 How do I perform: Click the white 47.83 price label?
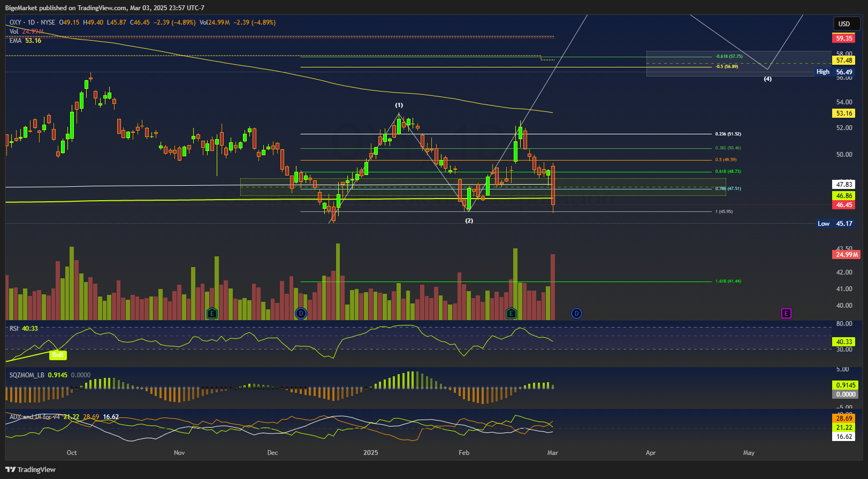(x=844, y=184)
